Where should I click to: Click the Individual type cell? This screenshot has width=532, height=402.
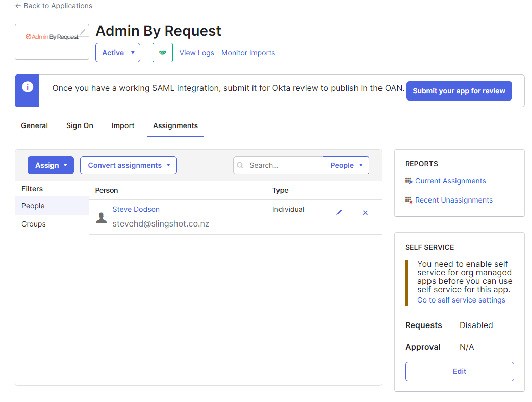pos(288,209)
